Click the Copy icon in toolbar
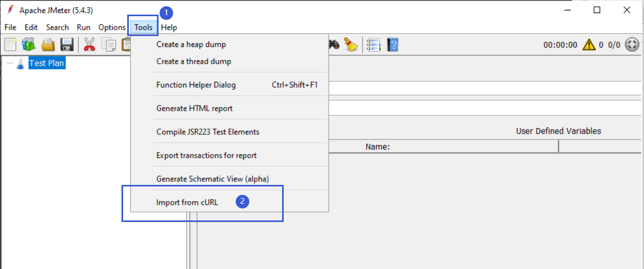 pyautogui.click(x=109, y=45)
